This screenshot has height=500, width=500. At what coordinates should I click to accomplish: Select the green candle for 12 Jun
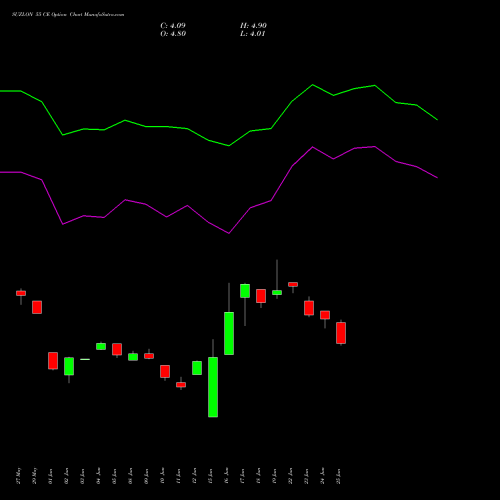click(197, 368)
